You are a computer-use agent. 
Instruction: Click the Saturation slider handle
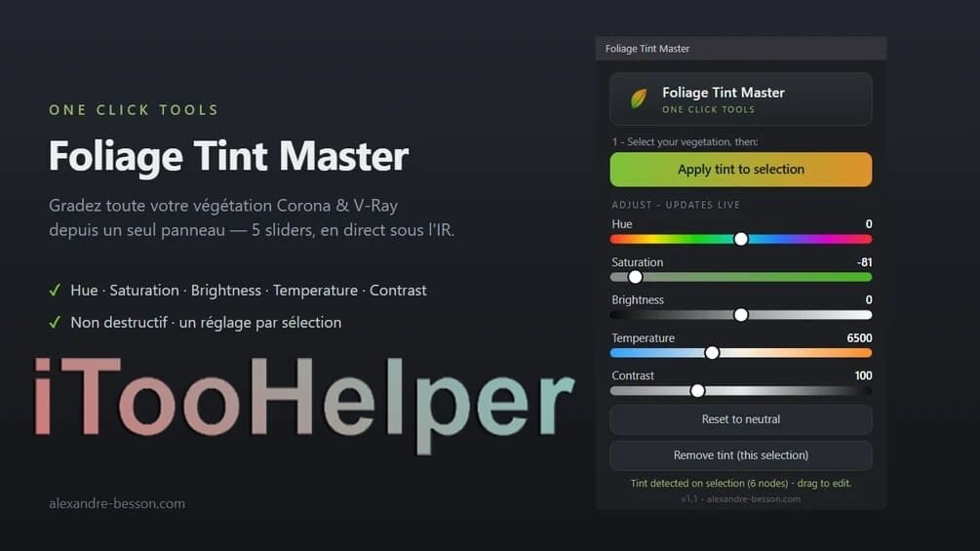[635, 277]
